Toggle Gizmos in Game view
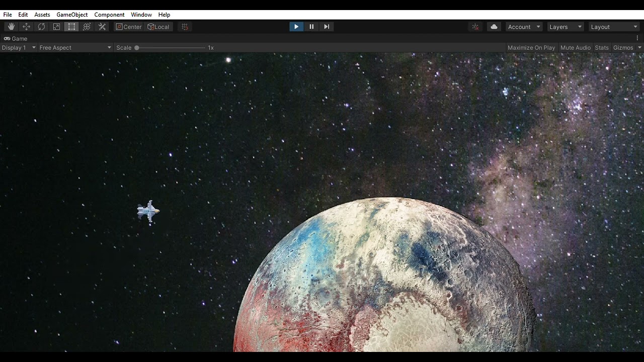 [623, 48]
